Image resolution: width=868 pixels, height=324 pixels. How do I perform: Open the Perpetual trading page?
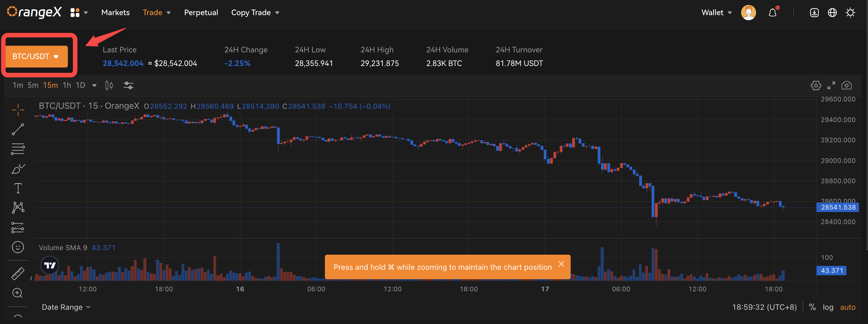(201, 13)
